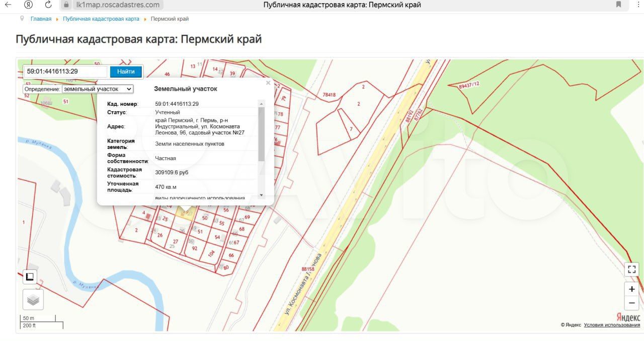644x341 pixels.
Task: Bookmark this page with the bookmark icon
Action: [618, 5]
